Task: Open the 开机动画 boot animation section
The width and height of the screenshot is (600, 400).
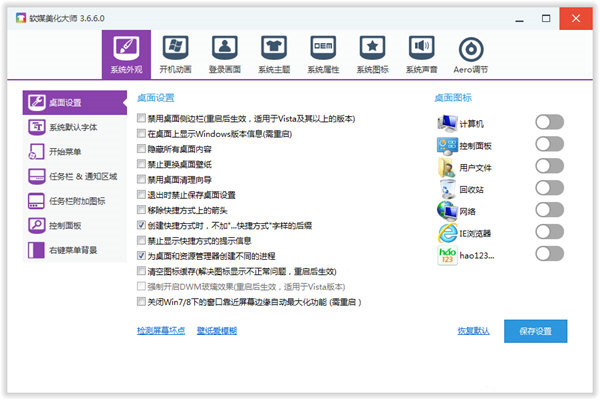Action: point(175,54)
